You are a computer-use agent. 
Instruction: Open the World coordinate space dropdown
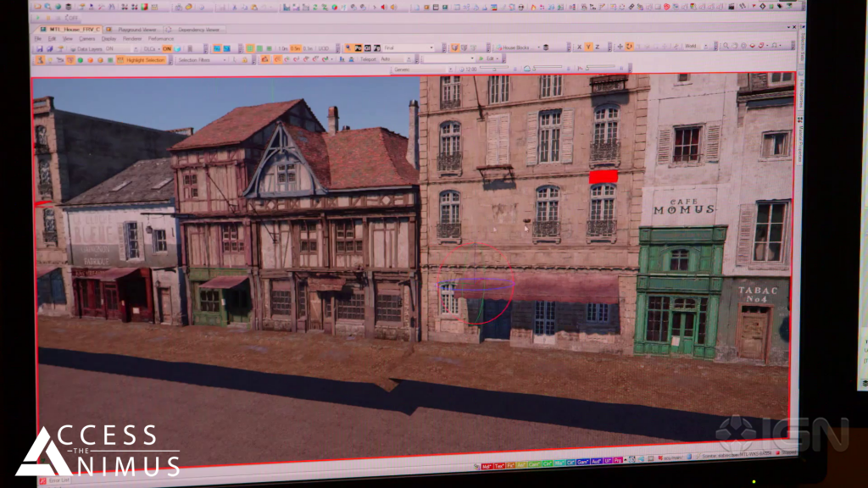(x=697, y=47)
